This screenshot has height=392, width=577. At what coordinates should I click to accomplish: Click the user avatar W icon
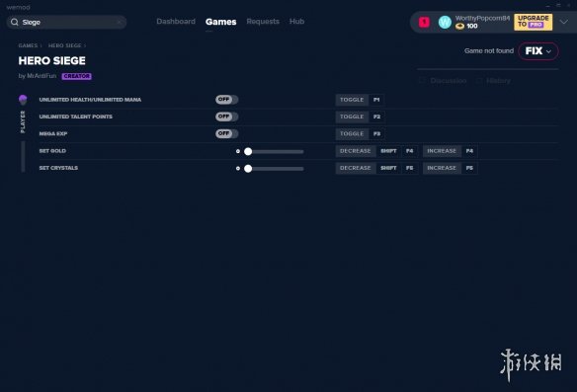445,22
